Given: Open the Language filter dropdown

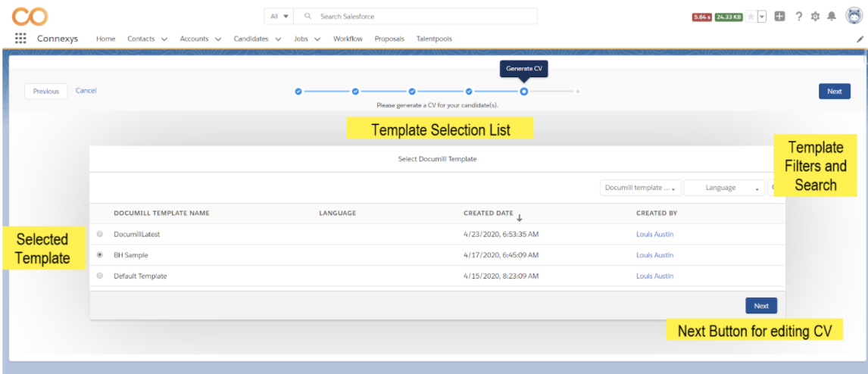Looking at the screenshot, I should tap(724, 188).
